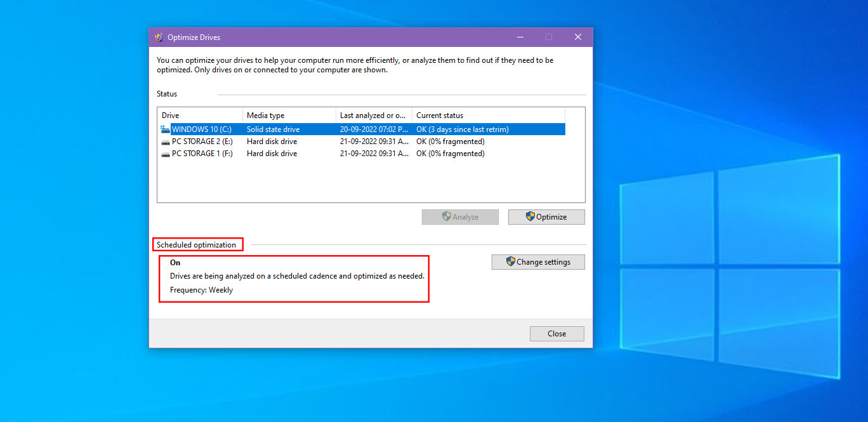This screenshot has width=868, height=422.
Task: Click the hard disk icon beside PC STORAGE 2 (E:)
Action: point(165,141)
